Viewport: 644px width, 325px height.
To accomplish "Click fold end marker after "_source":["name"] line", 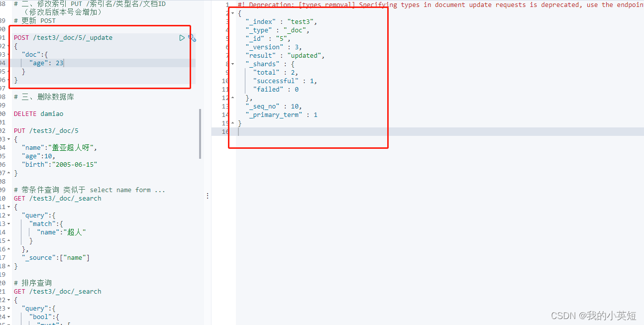I will pyautogui.click(x=8, y=266).
